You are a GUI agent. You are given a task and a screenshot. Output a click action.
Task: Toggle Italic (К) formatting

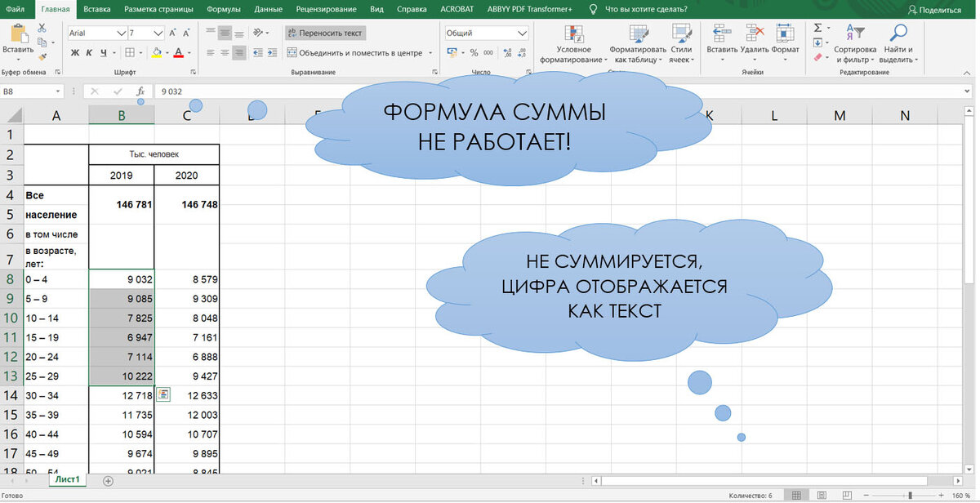(x=89, y=52)
